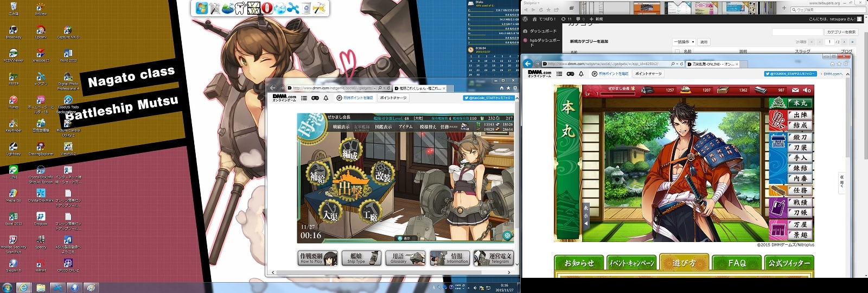Open the FAQ tab below Touken Ranbu
868x293 pixels.
[x=737, y=263]
